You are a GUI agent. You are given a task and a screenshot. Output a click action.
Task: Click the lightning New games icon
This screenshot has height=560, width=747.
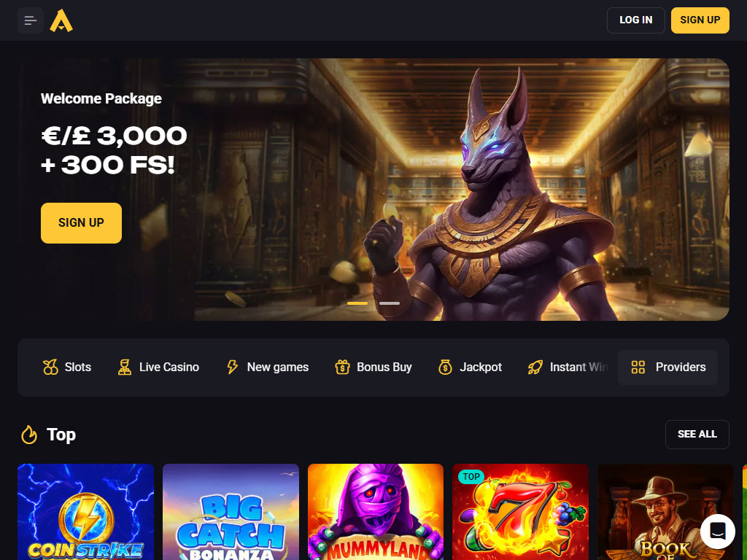(x=232, y=367)
